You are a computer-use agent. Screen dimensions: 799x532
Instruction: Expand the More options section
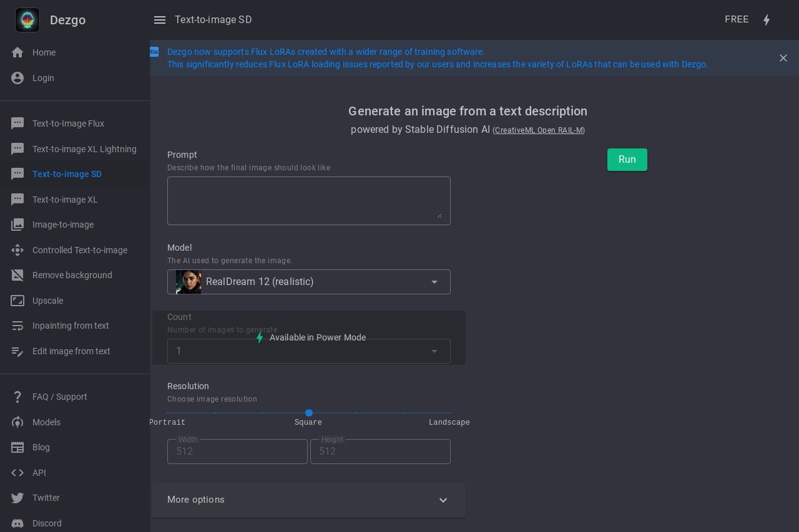pos(308,500)
